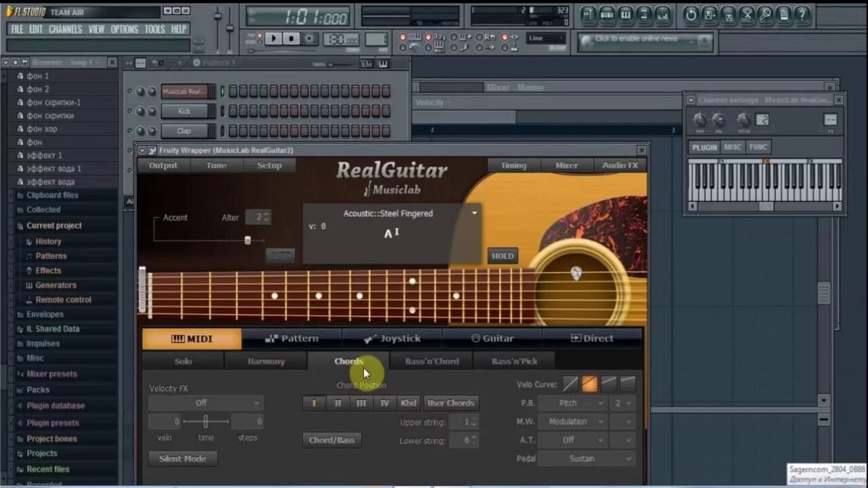Viewport: 868px width, 488px height.
Task: Click the online news globe icon
Action: click(x=586, y=42)
